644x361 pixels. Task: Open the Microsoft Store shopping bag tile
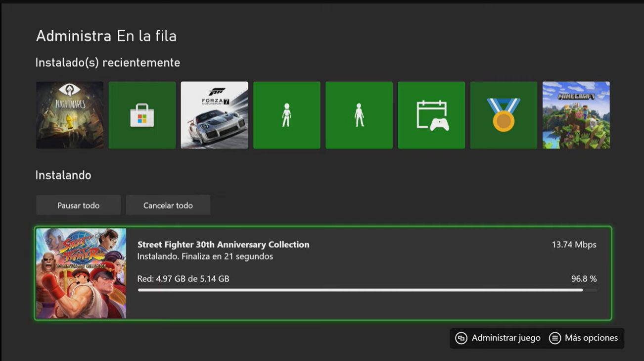click(x=142, y=115)
